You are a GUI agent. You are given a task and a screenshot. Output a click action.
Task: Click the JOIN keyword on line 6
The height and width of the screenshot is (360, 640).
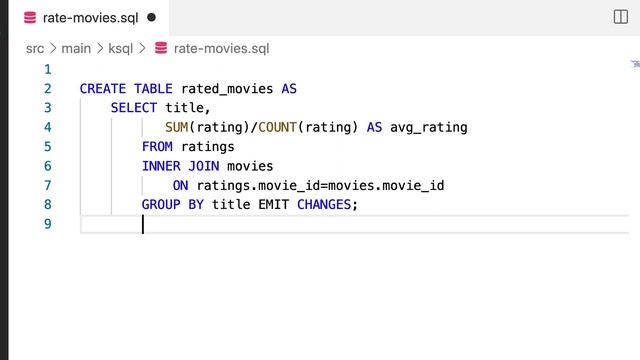coord(204,166)
